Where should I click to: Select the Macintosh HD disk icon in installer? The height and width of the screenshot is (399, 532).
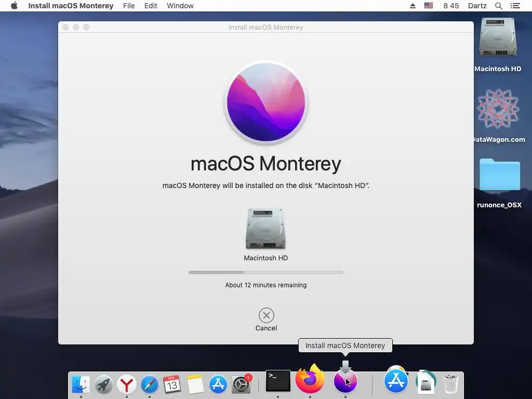265,229
